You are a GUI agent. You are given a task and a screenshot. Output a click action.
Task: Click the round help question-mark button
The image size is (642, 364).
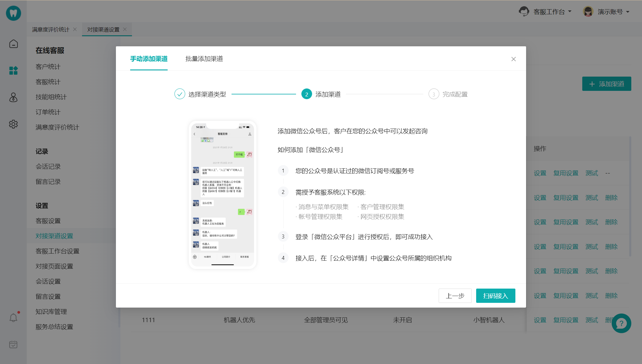coord(621,323)
